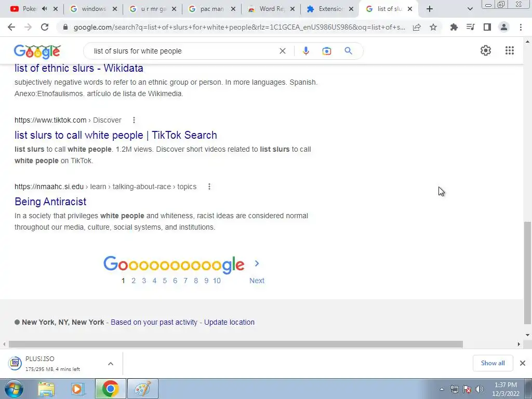This screenshot has width=532, height=399.
Task: Open Windows Explorer from taskbar
Action: click(x=46, y=389)
